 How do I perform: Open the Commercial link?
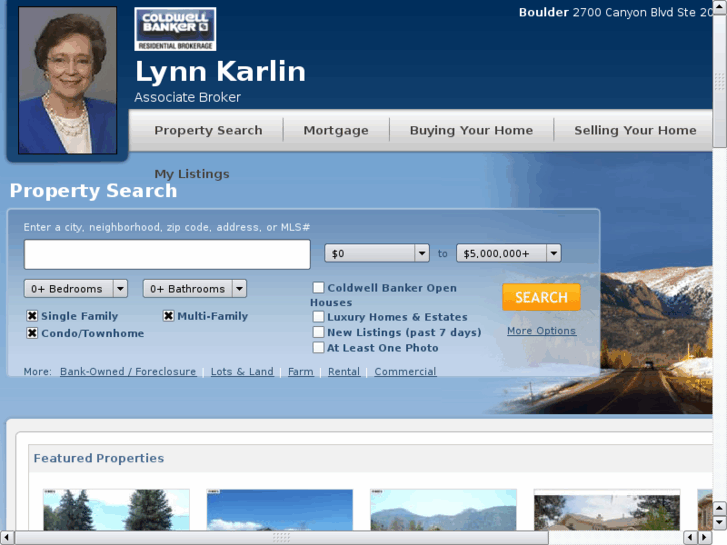tap(405, 372)
